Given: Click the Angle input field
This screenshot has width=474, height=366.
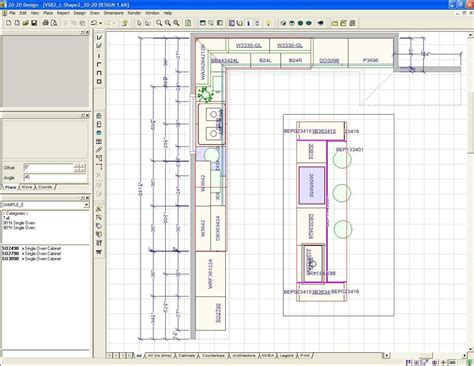Looking at the screenshot, I should 55,177.
